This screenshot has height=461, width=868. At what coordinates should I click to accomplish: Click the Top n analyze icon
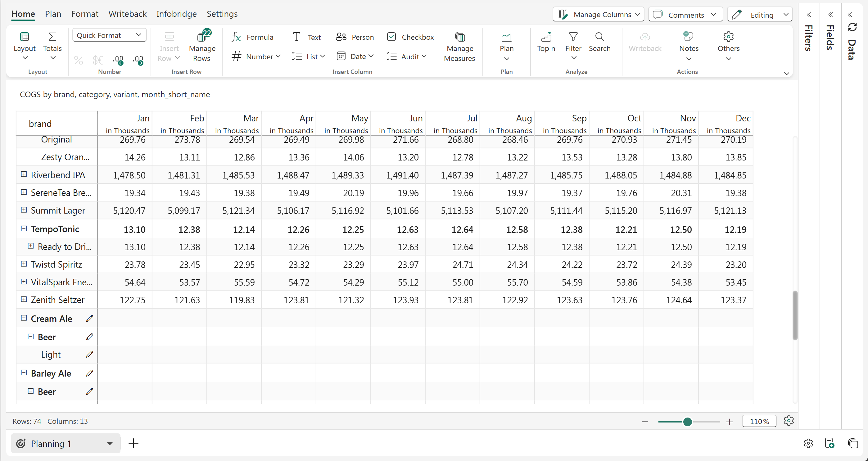click(x=546, y=36)
